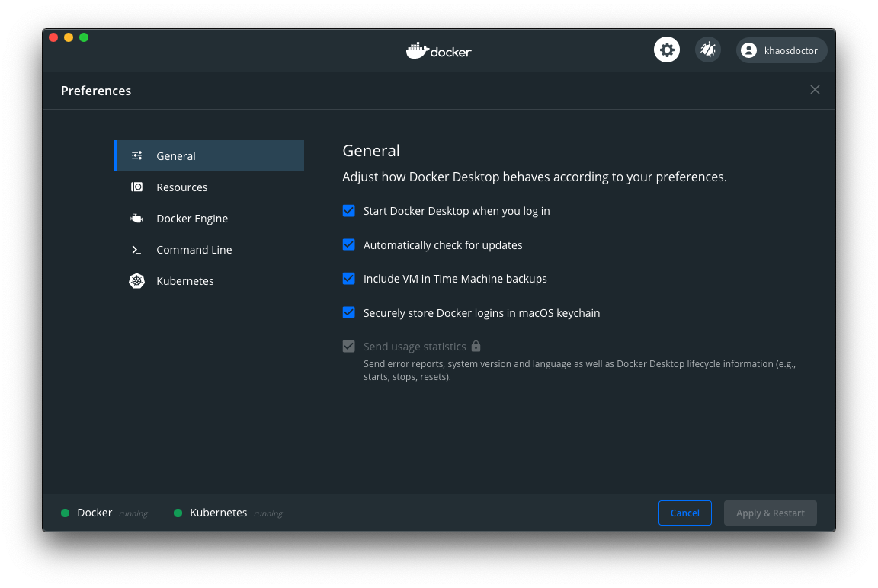The width and height of the screenshot is (878, 588).
Task: Open the khaosdoctor account menu
Action: 781,50
